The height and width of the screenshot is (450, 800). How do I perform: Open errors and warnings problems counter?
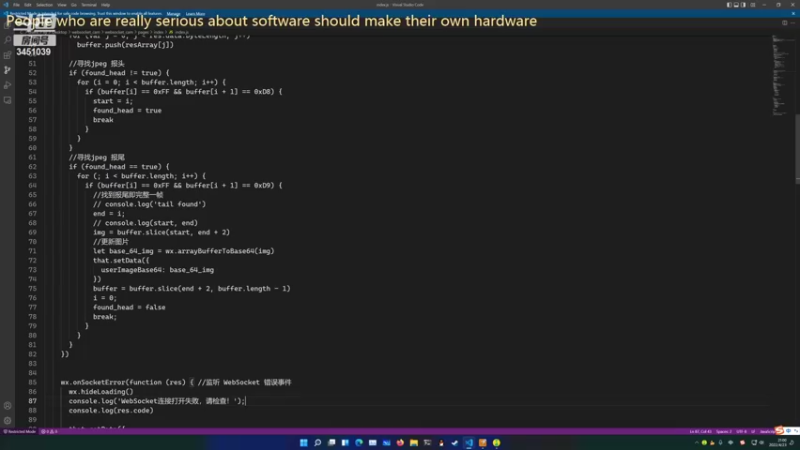click(49, 432)
